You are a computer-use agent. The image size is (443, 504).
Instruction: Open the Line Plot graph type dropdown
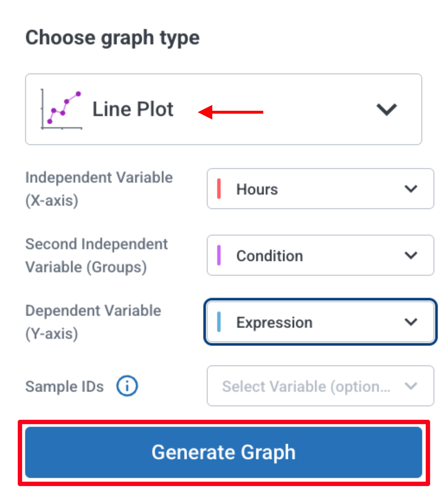point(223,109)
